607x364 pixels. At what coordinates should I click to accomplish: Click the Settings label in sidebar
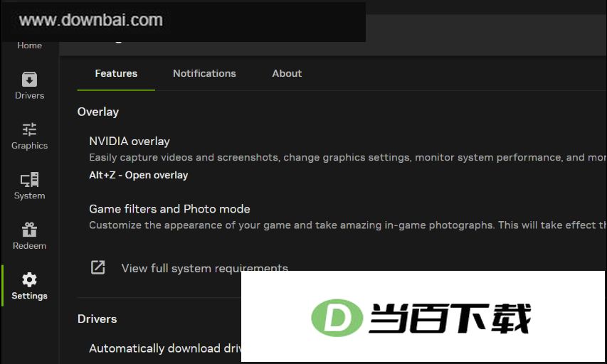[29, 296]
